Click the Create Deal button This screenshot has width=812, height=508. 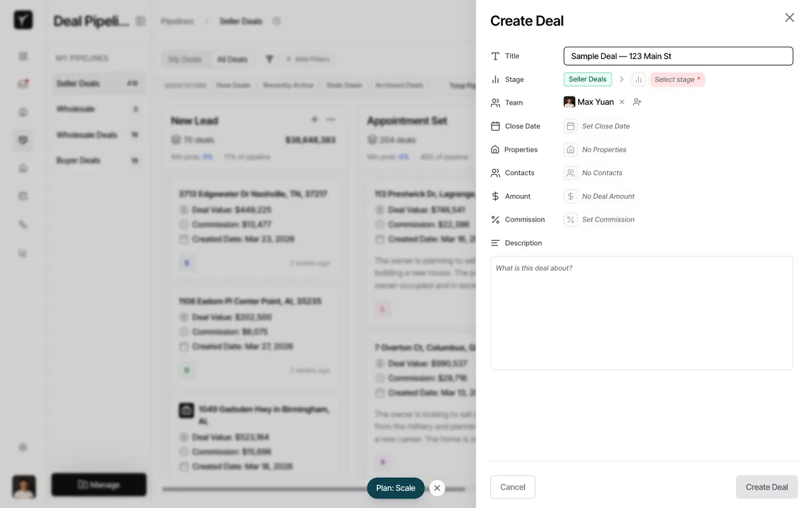(766, 487)
